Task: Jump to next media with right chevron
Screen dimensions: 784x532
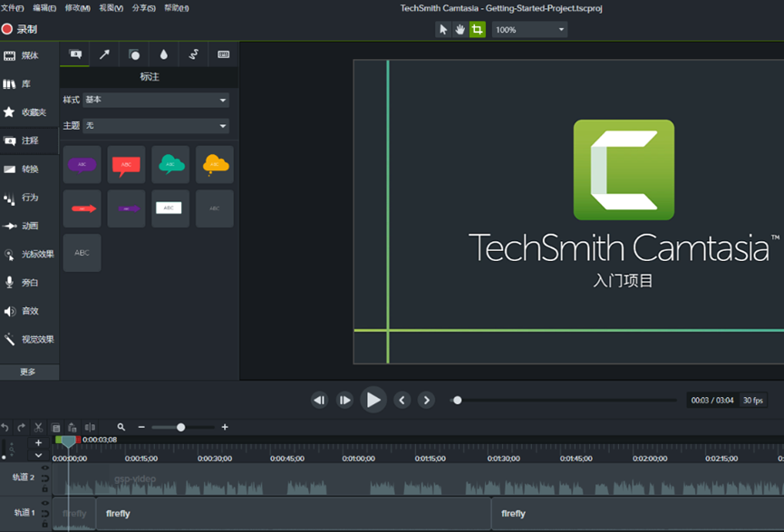Action: (426, 400)
